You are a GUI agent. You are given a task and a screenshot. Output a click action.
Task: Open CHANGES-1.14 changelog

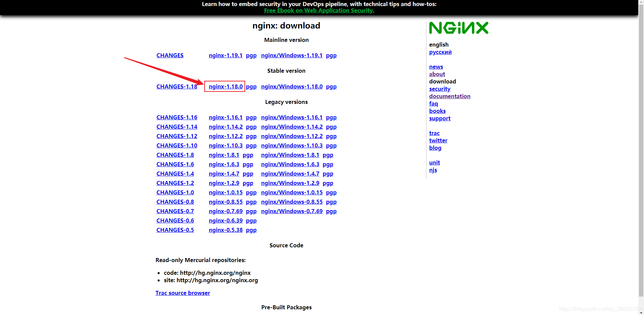(x=177, y=127)
